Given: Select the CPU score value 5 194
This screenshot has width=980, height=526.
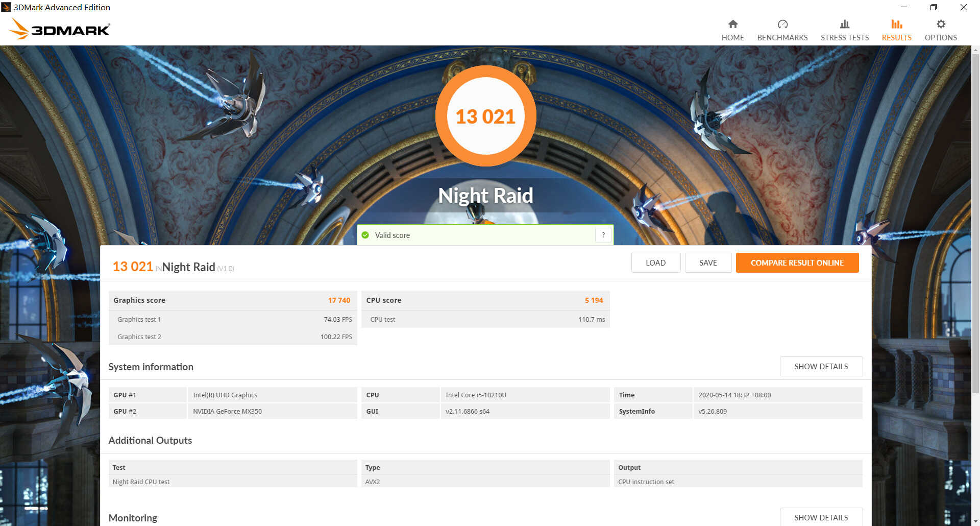Looking at the screenshot, I should 594,300.
